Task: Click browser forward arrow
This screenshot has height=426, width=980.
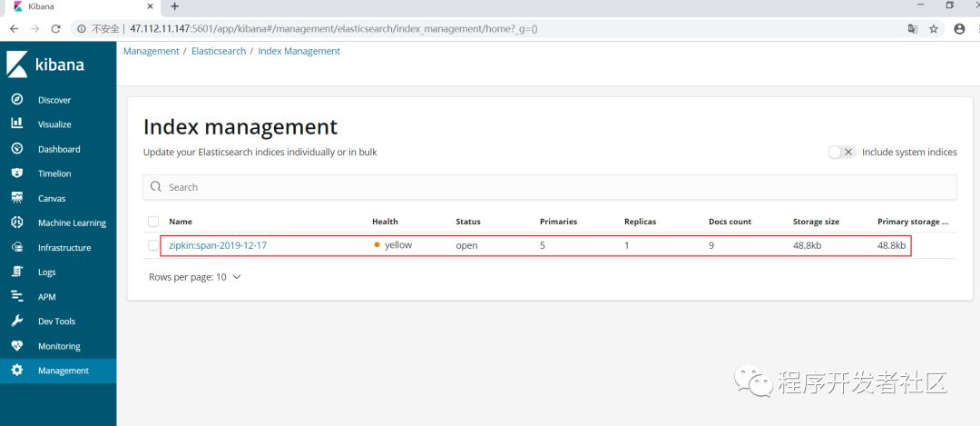Action: click(x=35, y=29)
